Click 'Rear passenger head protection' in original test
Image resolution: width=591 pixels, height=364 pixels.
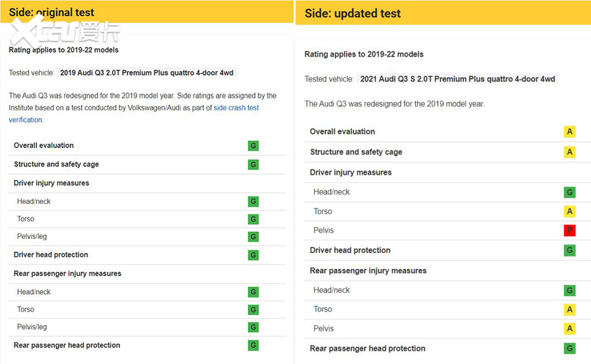[x=66, y=345]
